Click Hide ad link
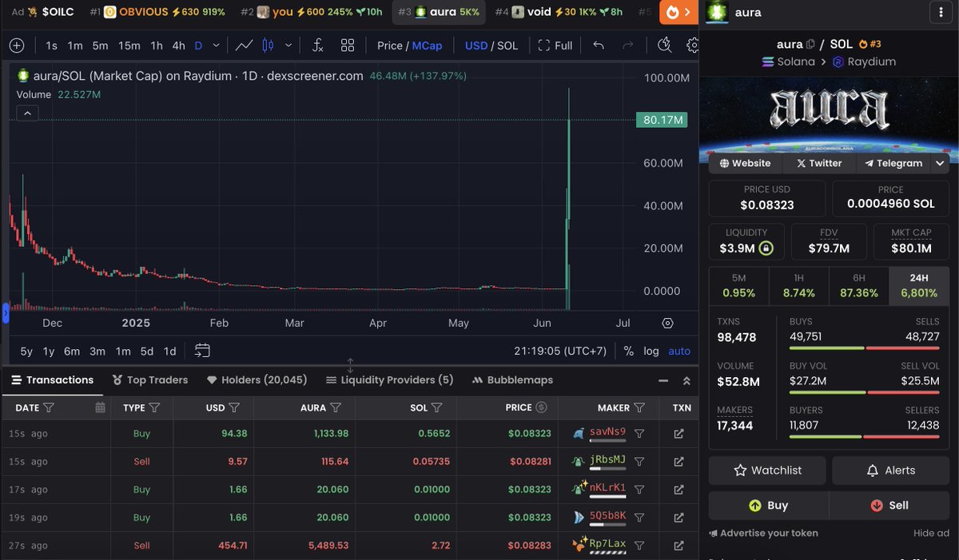Image resolution: width=959 pixels, height=560 pixels. tap(931, 533)
